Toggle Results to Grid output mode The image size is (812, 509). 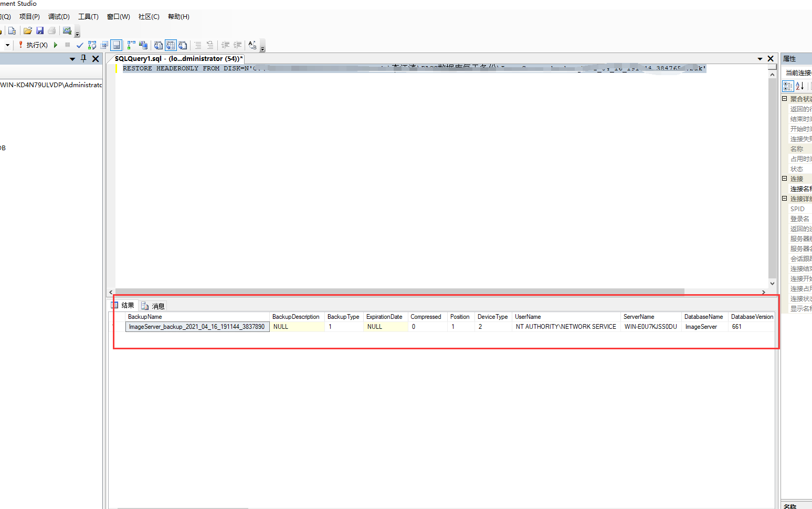(x=171, y=45)
